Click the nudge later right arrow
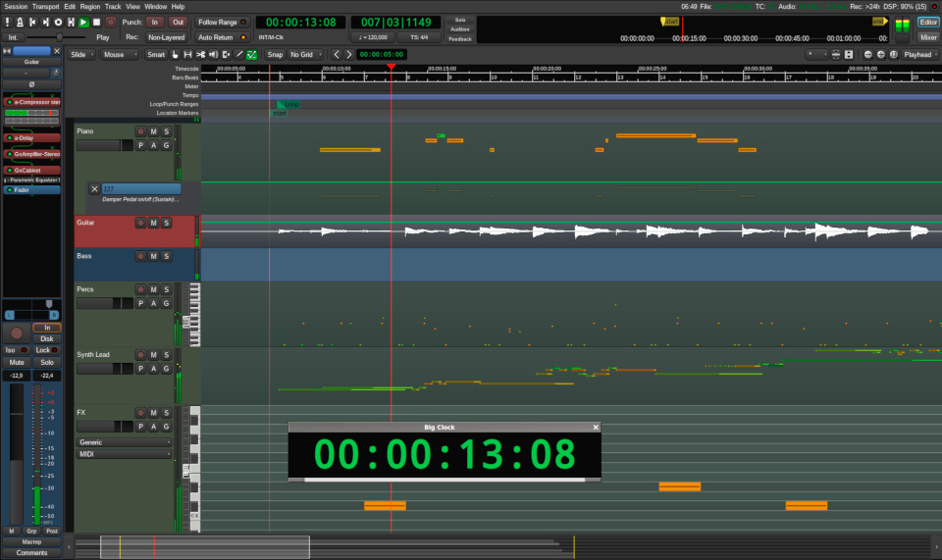The image size is (942, 560). point(349,55)
